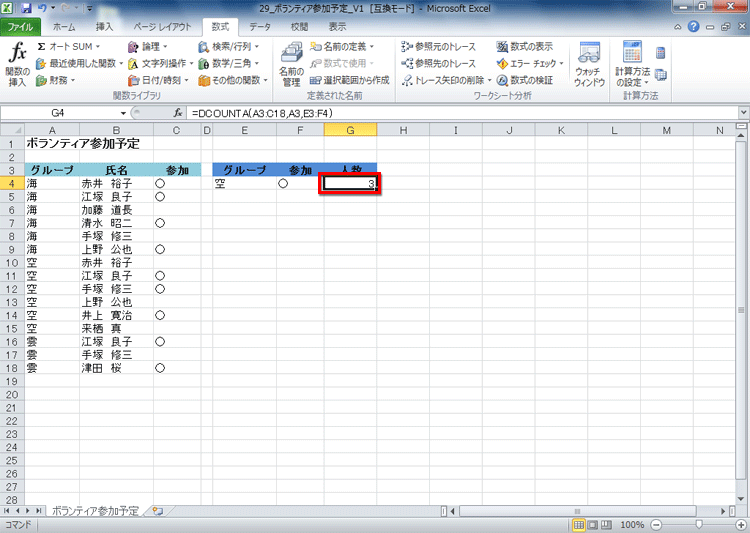Click the Save icon in quick access toolbar
This screenshot has width=750, height=533.
(x=26, y=8)
